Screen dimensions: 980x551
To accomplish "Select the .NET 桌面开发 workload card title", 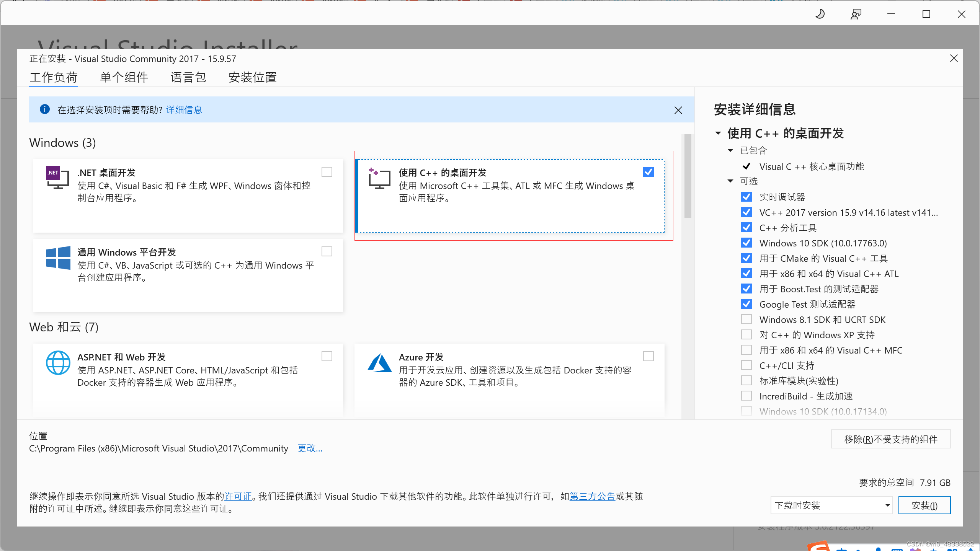I will [x=106, y=173].
